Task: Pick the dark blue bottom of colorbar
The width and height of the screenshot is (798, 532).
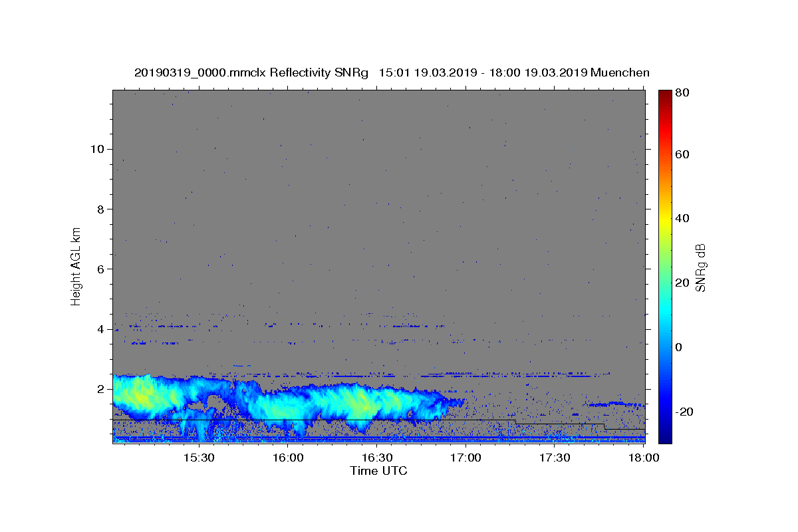Action: (x=665, y=438)
